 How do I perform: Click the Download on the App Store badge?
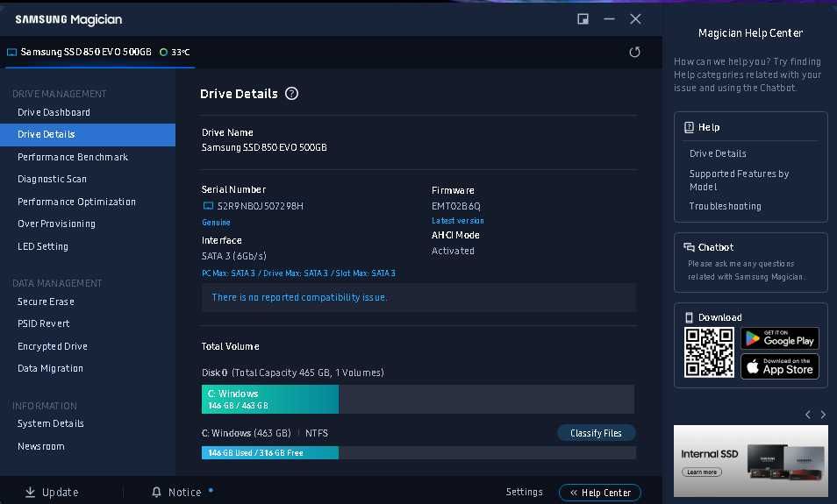pos(779,366)
